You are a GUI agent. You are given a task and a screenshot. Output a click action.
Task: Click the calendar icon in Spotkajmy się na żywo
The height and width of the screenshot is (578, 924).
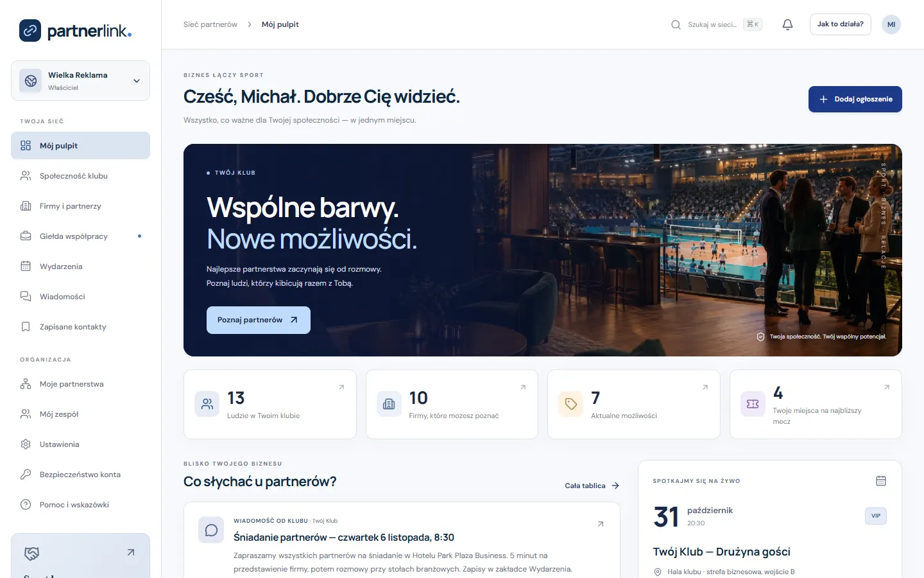(881, 480)
